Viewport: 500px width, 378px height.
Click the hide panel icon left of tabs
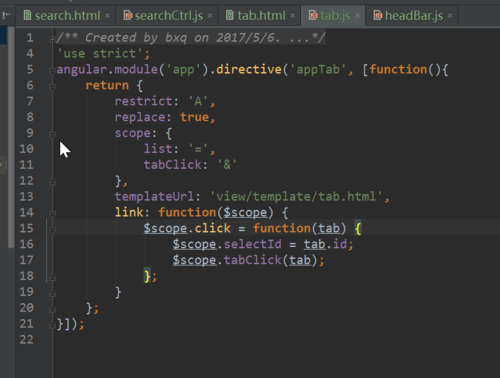6,15
